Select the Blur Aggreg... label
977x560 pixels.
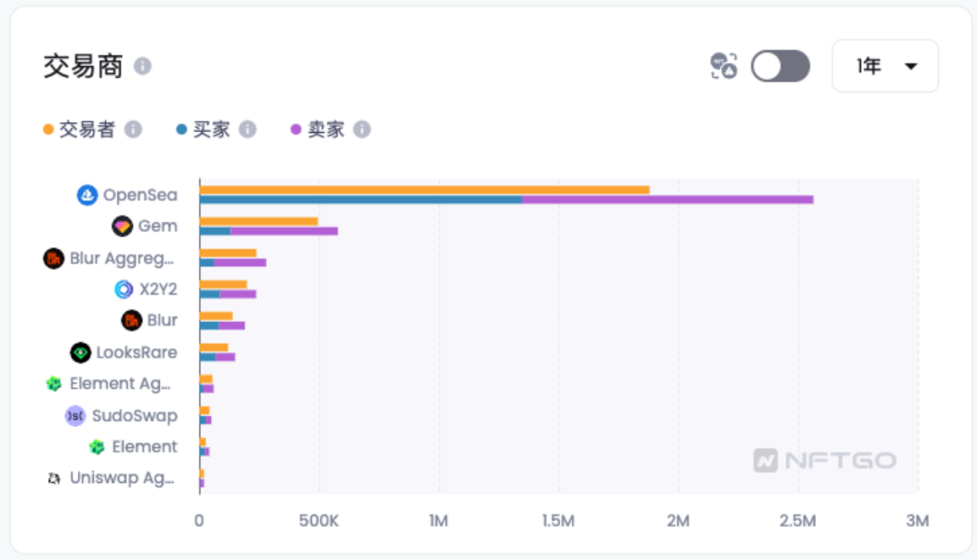click(121, 259)
